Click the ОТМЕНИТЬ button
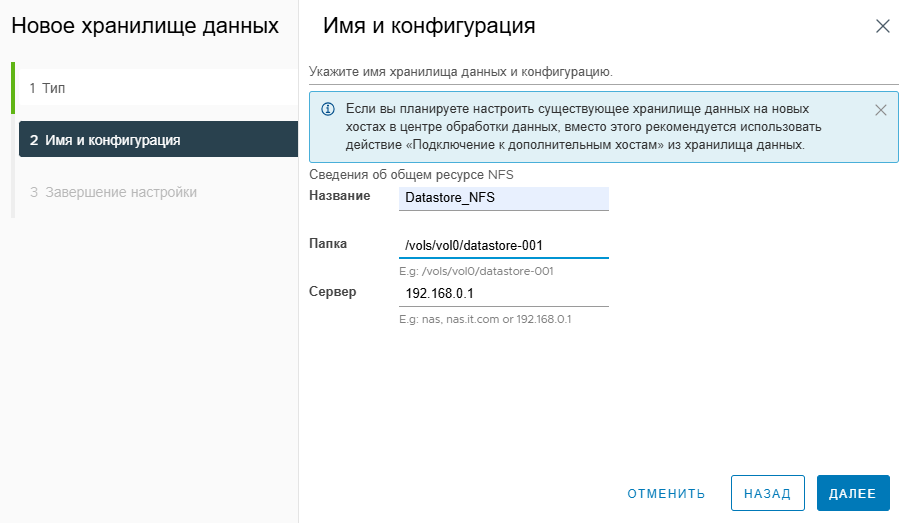Image resolution: width=902 pixels, height=523 pixels. point(666,494)
